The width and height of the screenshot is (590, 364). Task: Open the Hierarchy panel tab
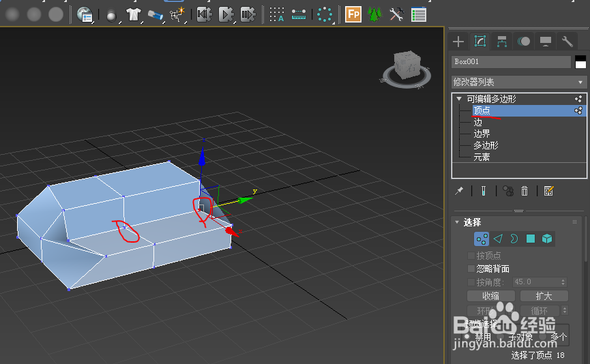502,42
